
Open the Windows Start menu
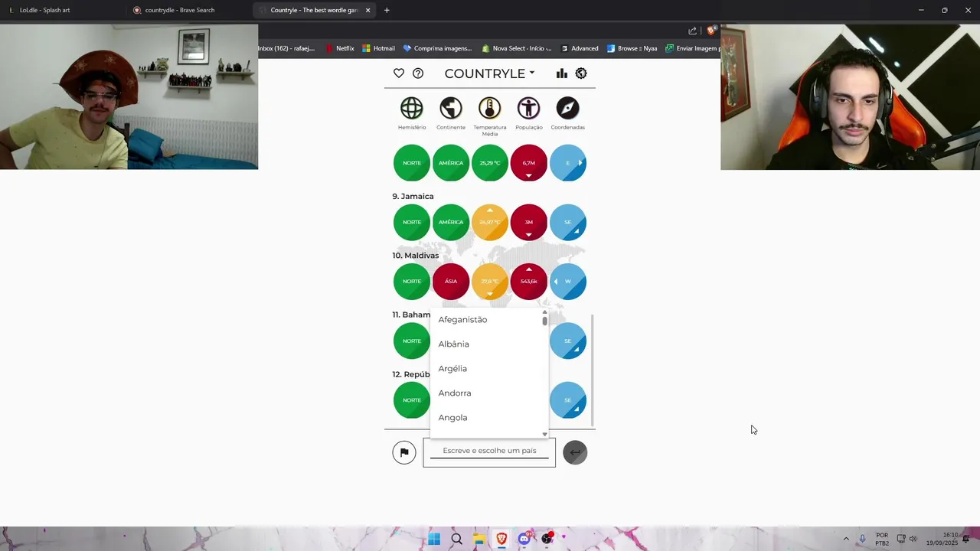[434, 539]
